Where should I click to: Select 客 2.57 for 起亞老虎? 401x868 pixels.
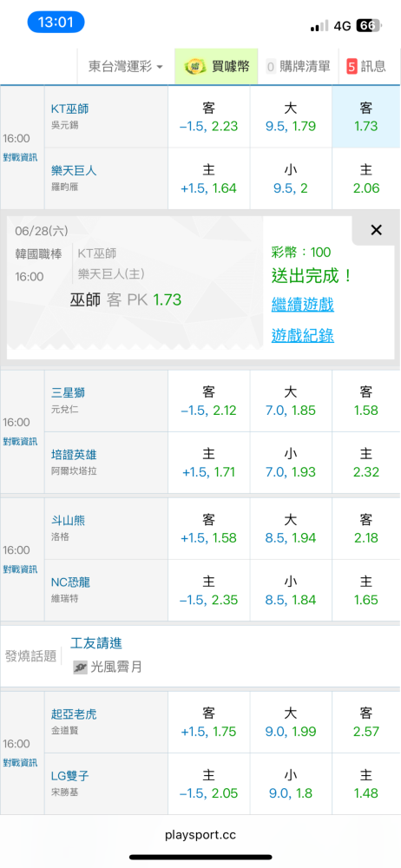coord(366,722)
